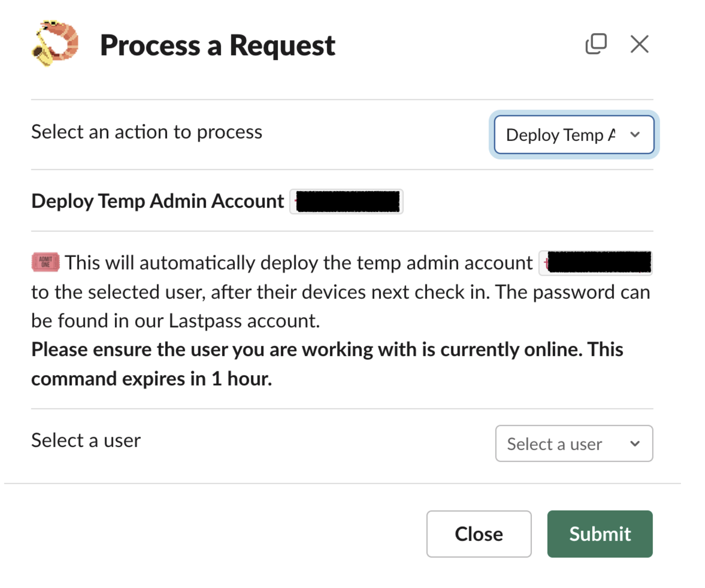Click the 'Select an action to process' label
This screenshot has height=588, width=705.
point(146,132)
